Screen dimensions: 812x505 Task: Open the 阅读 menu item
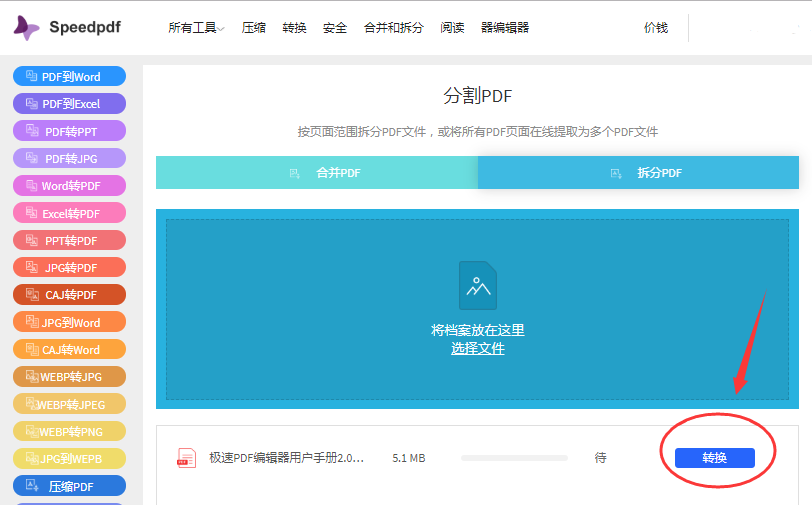coord(452,27)
